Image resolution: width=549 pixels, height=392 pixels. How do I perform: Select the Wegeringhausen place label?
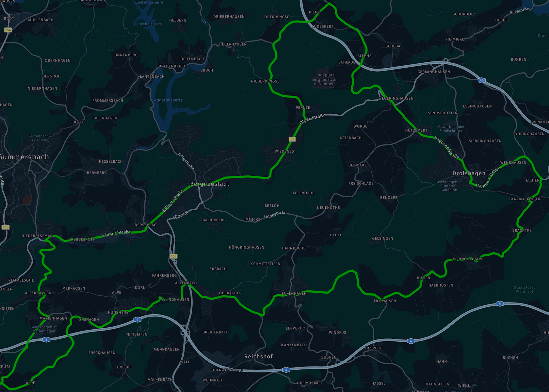(x=396, y=98)
